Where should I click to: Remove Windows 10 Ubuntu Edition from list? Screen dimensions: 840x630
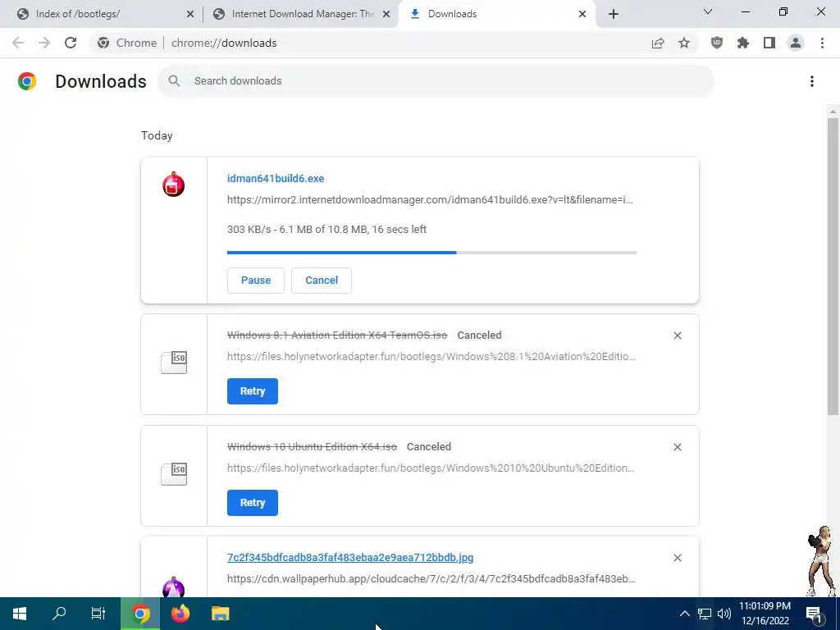tap(678, 447)
